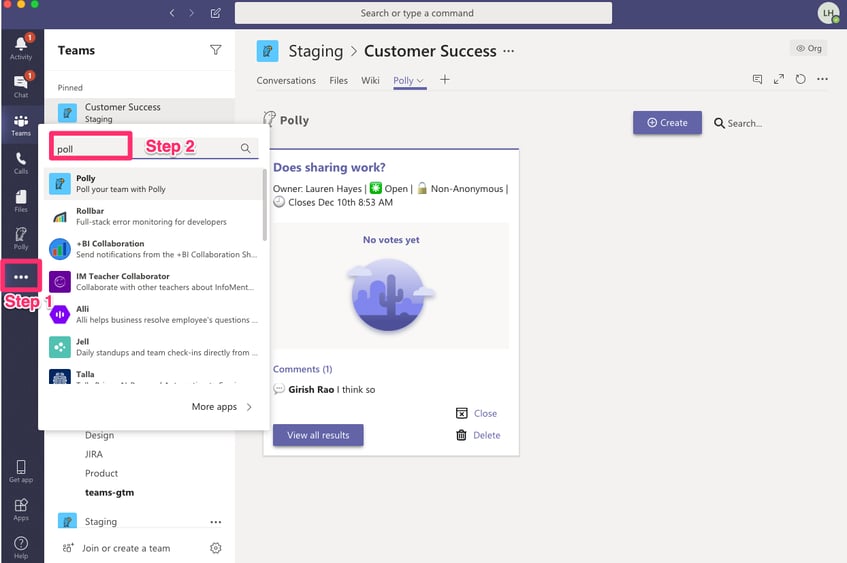Click the user profile avatar LH
Viewport: 847px width, 563px height.
pyautogui.click(x=828, y=13)
